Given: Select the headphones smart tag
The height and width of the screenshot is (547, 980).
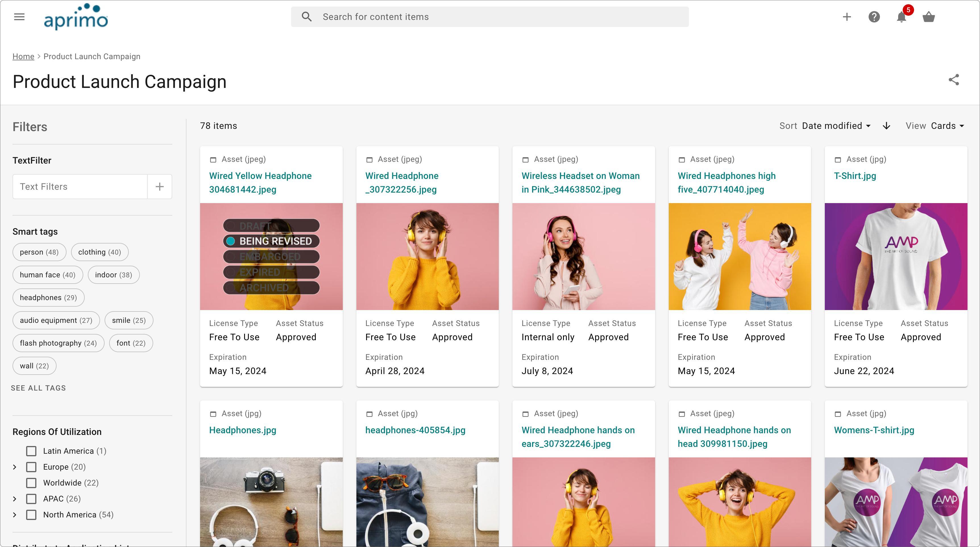Looking at the screenshot, I should (x=48, y=298).
